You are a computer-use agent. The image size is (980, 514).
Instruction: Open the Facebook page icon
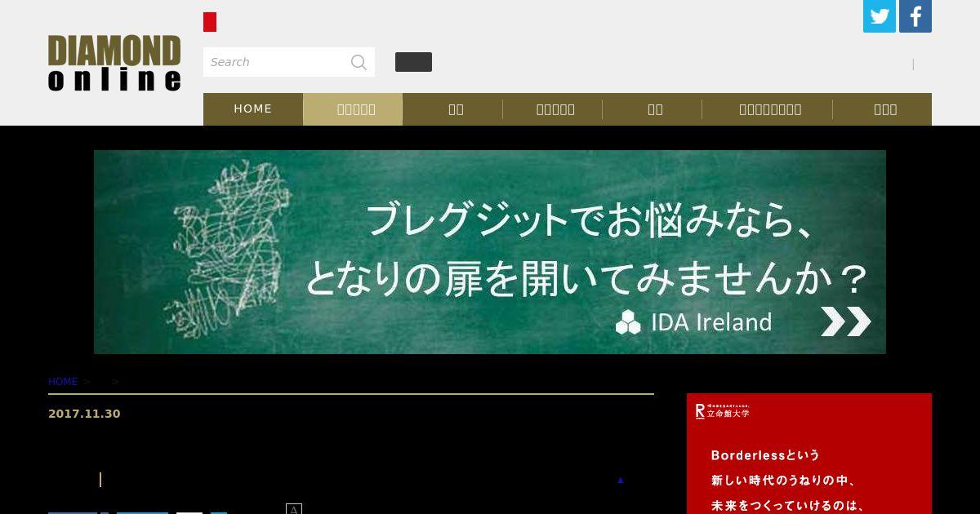(915, 16)
